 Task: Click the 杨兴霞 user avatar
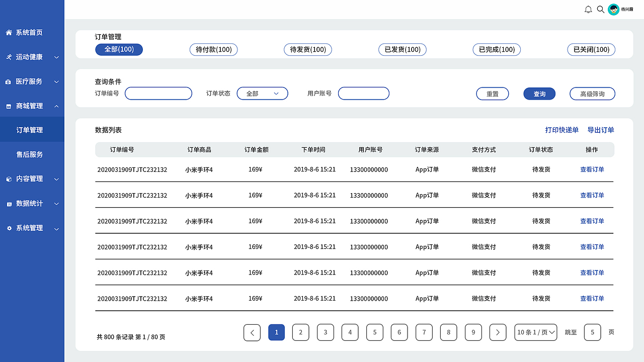pyautogui.click(x=614, y=9)
